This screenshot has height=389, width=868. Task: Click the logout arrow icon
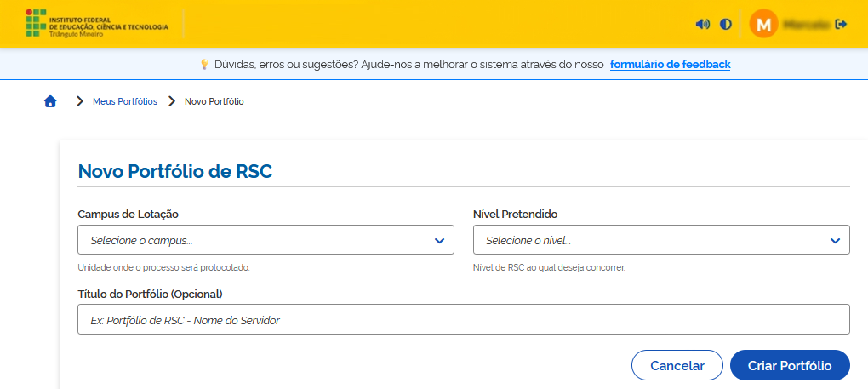coord(842,24)
